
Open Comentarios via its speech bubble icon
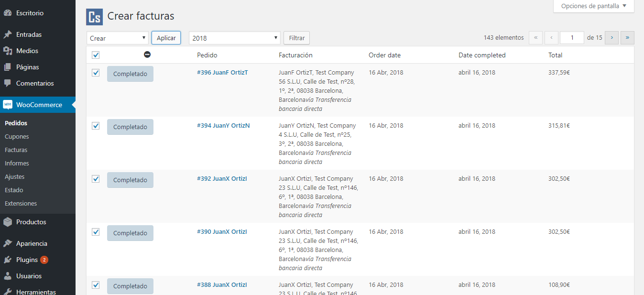7,83
